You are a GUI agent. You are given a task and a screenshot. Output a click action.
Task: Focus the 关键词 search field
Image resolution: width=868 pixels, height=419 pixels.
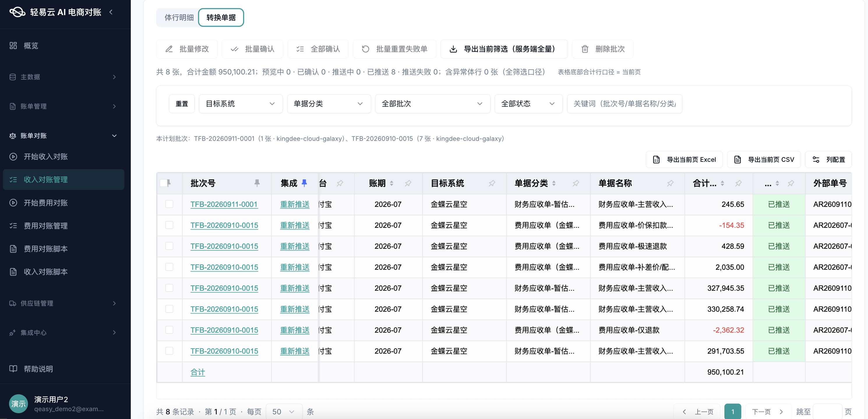625,104
